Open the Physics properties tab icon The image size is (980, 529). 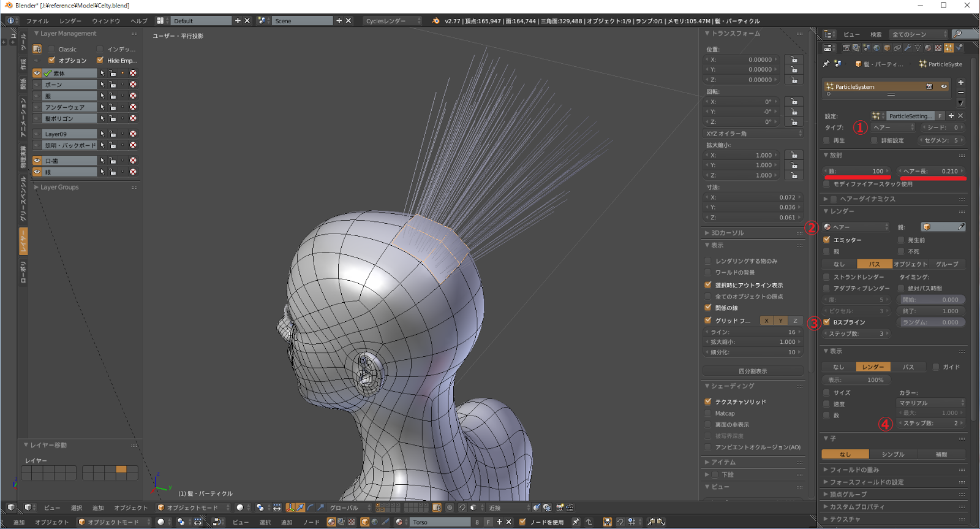(959, 48)
